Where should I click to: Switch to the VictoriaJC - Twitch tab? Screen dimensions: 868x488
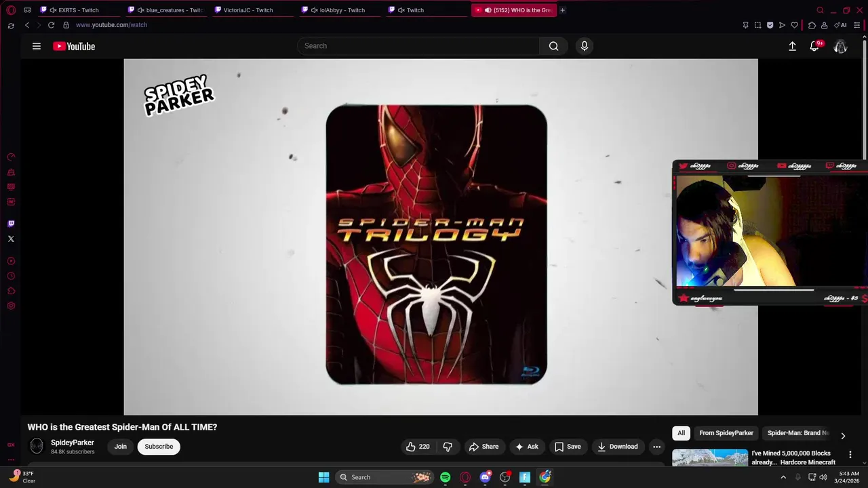(252, 10)
